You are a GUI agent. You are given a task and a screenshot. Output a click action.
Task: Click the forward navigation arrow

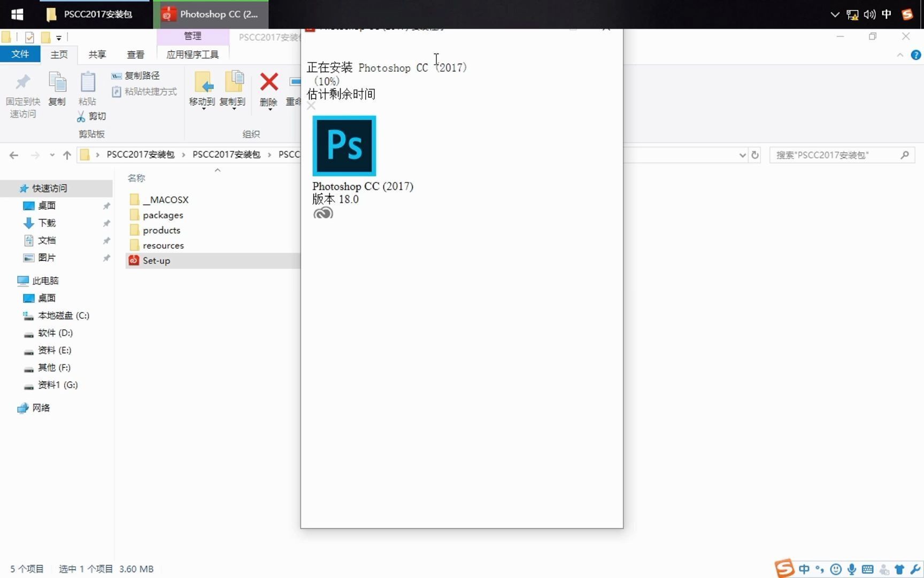click(35, 155)
